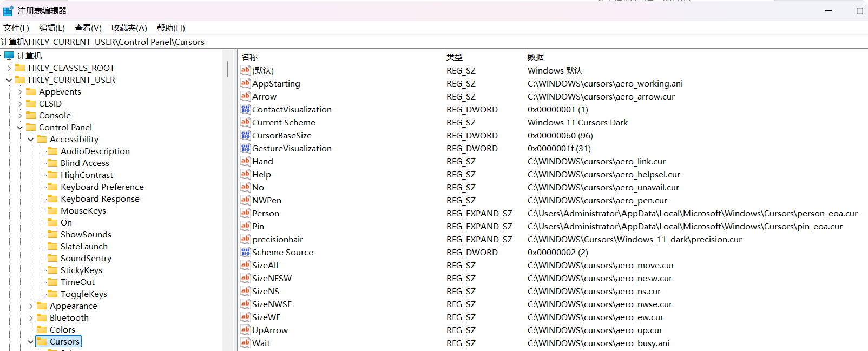Screen dimensions: 868x351
Task: Collapse the Control Panel key
Action: click(x=20, y=128)
